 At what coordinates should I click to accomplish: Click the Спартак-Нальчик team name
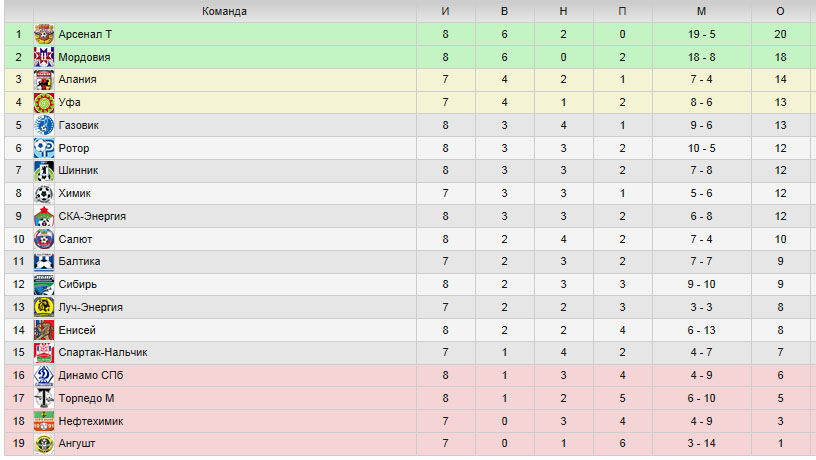coord(103,353)
